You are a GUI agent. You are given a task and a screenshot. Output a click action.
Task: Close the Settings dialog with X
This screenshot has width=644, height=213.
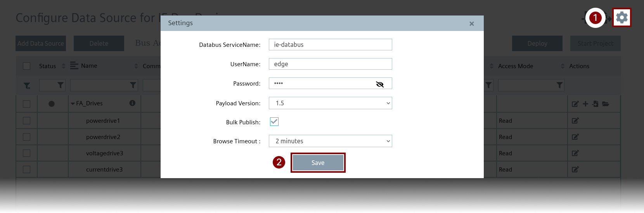point(472,24)
